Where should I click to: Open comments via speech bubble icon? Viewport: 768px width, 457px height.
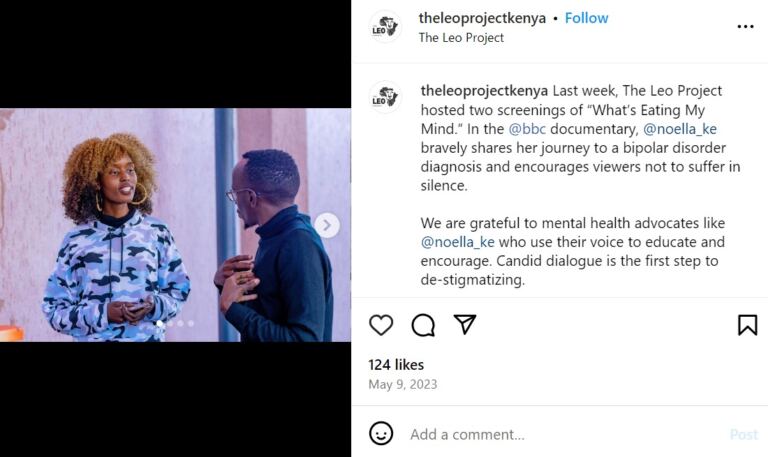coord(423,325)
